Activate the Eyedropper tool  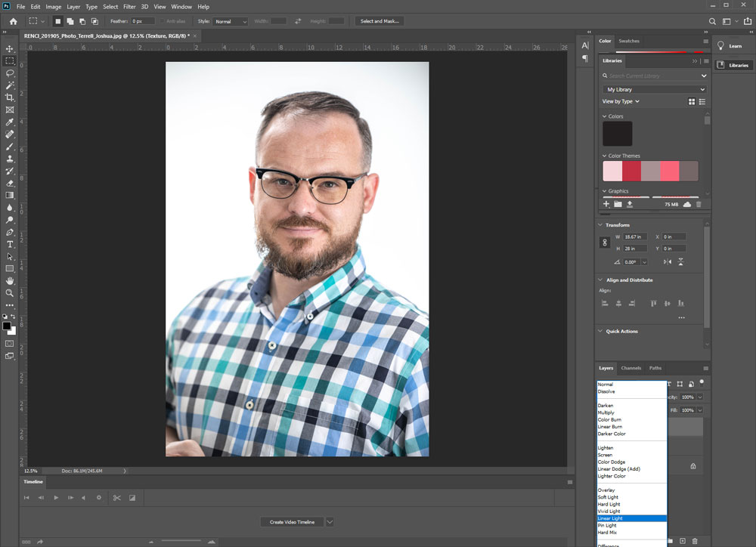(x=10, y=122)
